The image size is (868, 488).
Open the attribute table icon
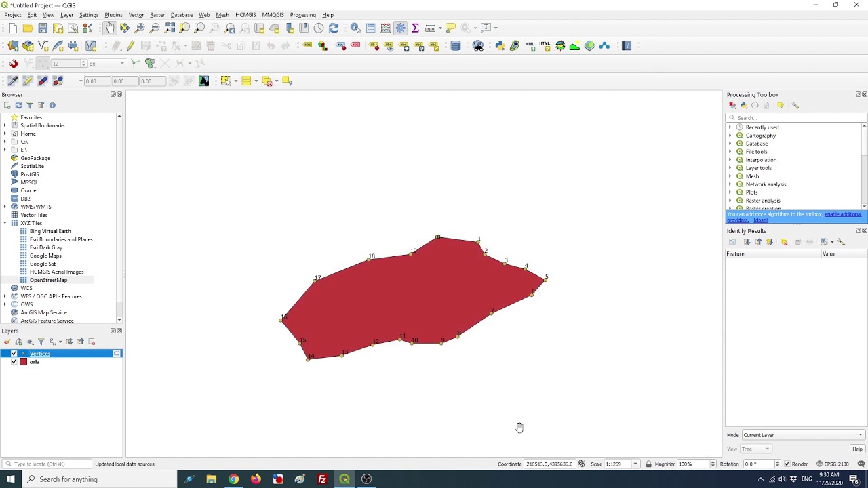pyautogui.click(x=371, y=28)
